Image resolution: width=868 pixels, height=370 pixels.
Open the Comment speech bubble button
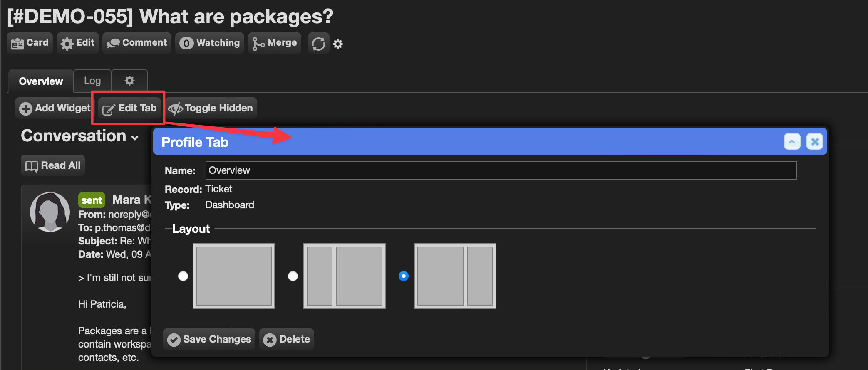coord(137,43)
